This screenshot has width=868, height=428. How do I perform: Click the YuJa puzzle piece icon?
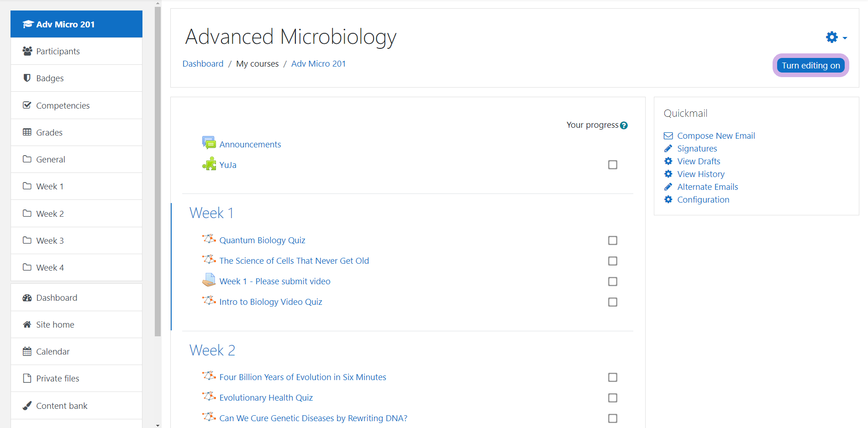209,164
